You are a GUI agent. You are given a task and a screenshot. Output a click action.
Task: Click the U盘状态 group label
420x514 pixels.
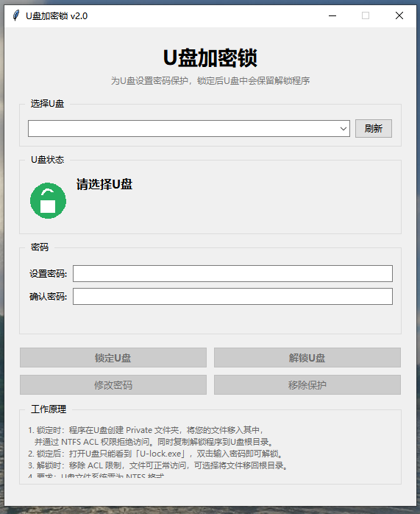point(48,160)
